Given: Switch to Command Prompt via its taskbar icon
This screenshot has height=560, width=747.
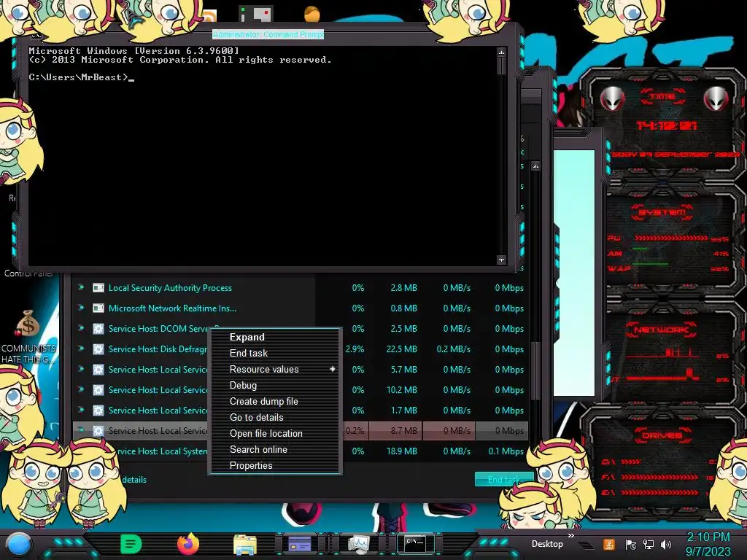Looking at the screenshot, I should point(415,543).
